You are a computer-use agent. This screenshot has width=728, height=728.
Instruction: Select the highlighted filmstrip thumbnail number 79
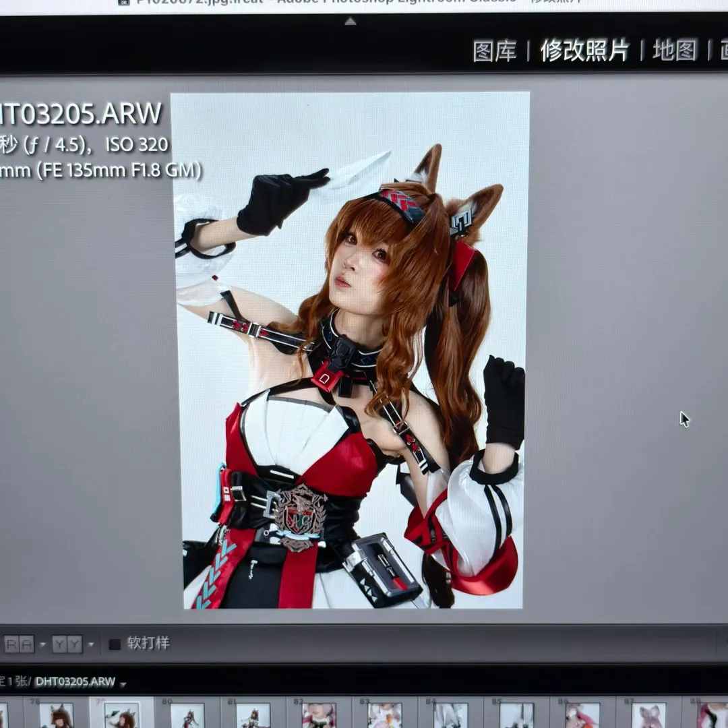(122, 715)
